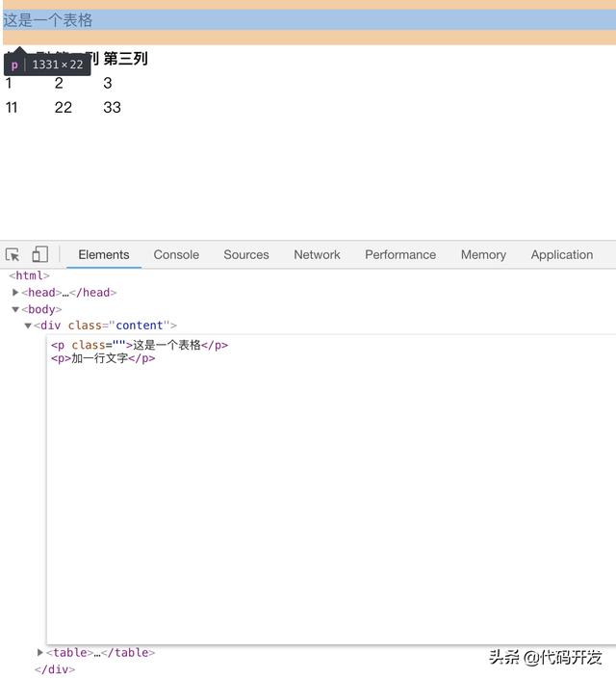
Task: Click table cell with value 11
Action: (x=12, y=108)
